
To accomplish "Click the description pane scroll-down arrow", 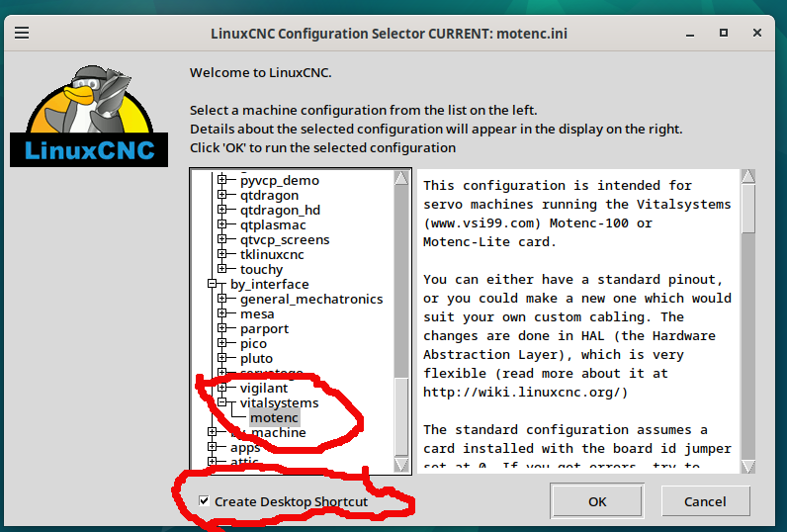I will coord(747,466).
